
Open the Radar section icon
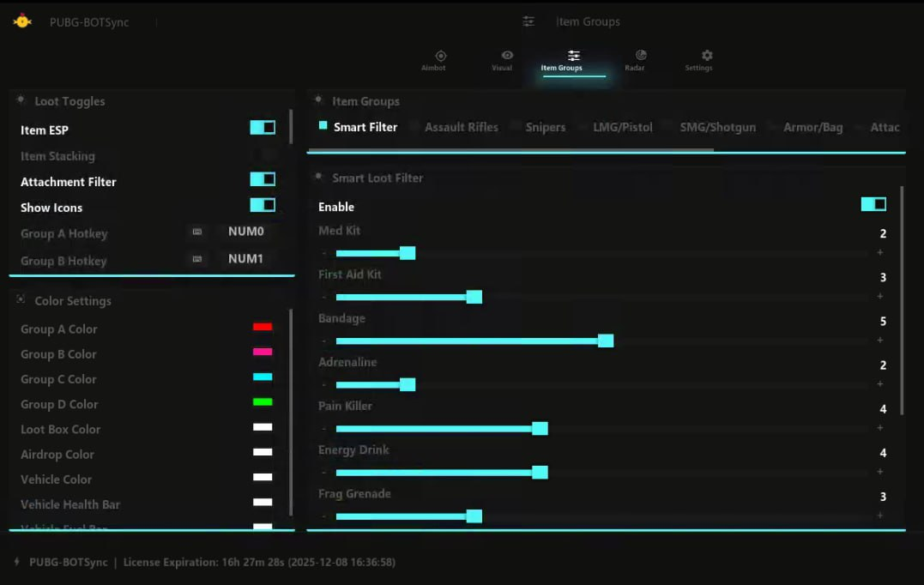[x=640, y=56]
